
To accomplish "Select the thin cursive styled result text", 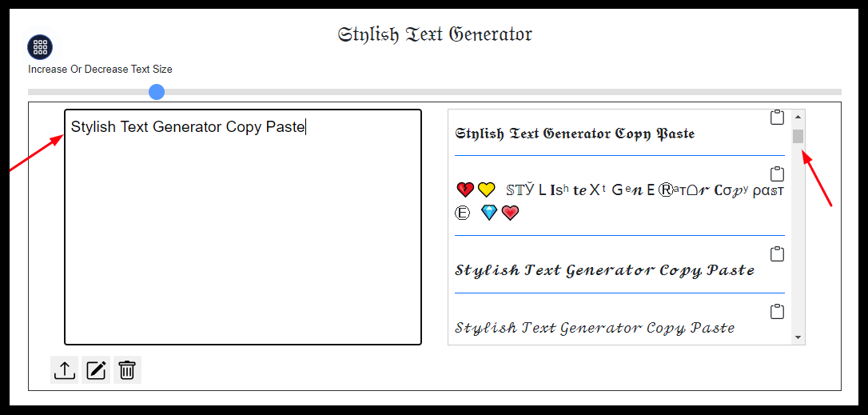I will (595, 328).
